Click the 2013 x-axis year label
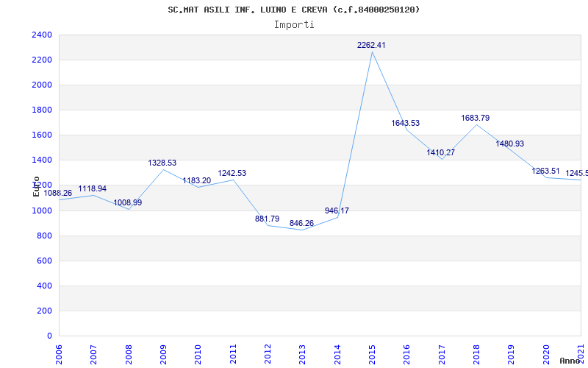This screenshot has height=368, width=588. tap(302, 354)
